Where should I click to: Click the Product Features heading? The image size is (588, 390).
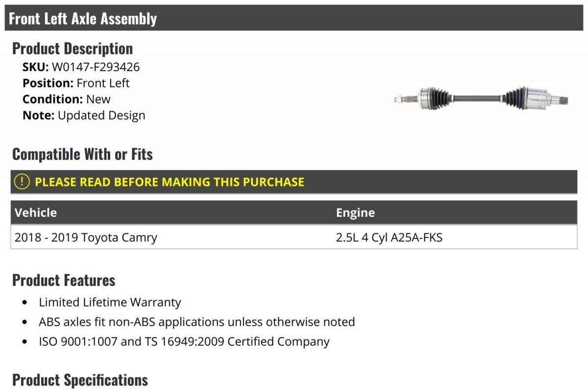click(x=64, y=280)
